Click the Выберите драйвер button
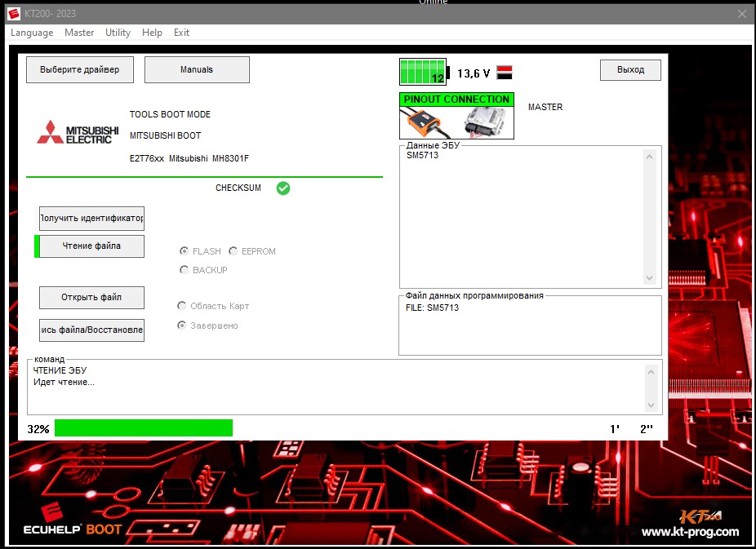This screenshot has width=756, height=549. [79, 70]
